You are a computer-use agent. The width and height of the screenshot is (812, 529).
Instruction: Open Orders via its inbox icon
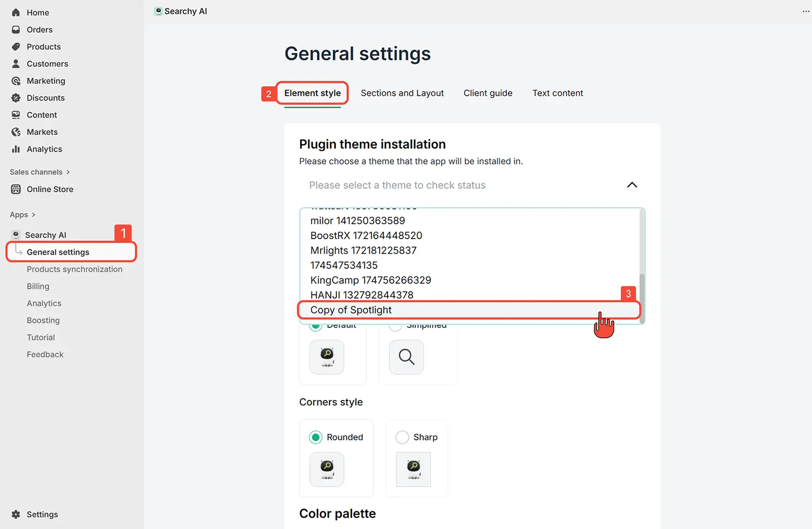[16, 30]
